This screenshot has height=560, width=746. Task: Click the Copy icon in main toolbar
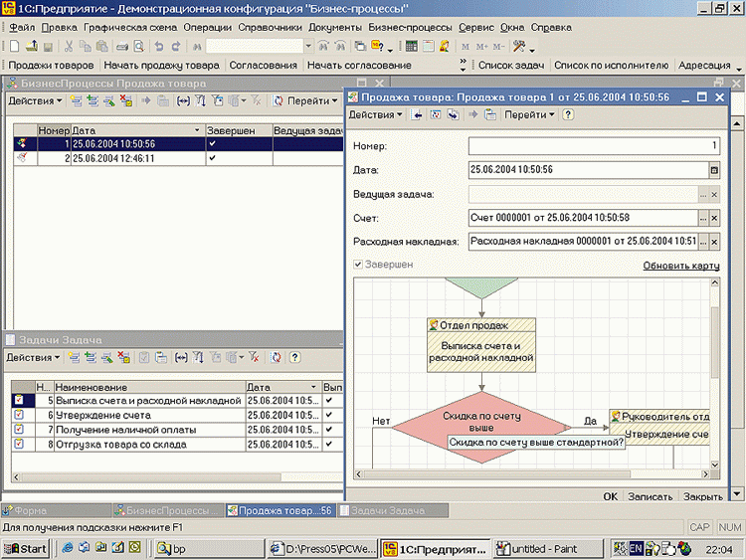point(86,46)
